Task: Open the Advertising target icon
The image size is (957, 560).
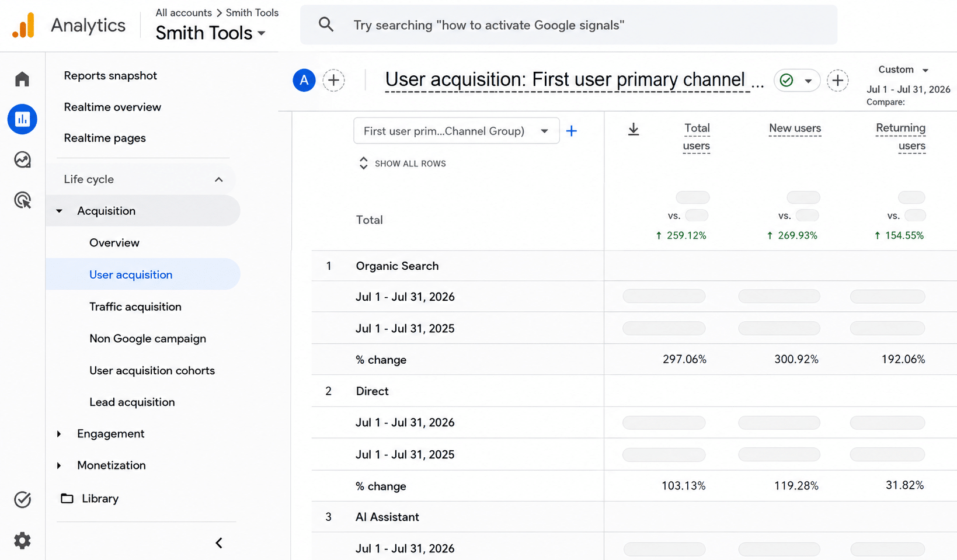Action: (22, 200)
